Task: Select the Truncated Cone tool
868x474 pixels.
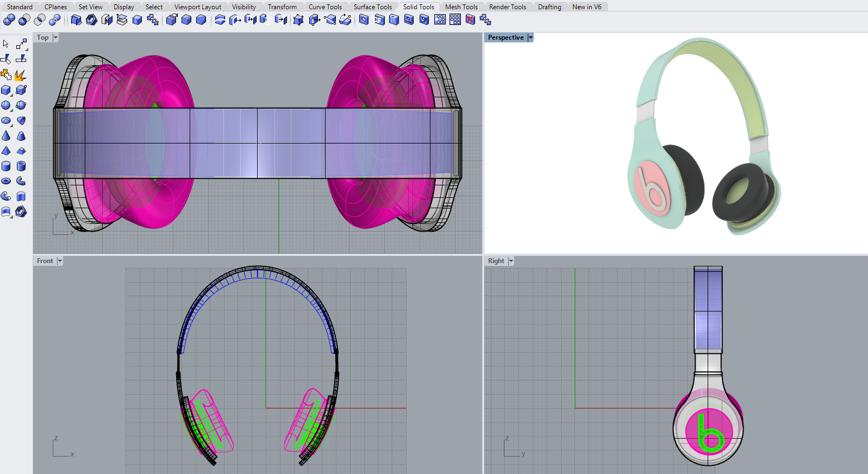Action: (x=21, y=135)
